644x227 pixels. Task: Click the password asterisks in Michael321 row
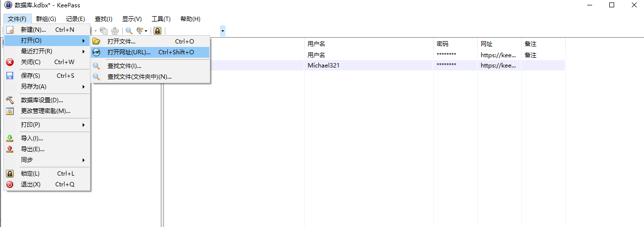(446, 66)
